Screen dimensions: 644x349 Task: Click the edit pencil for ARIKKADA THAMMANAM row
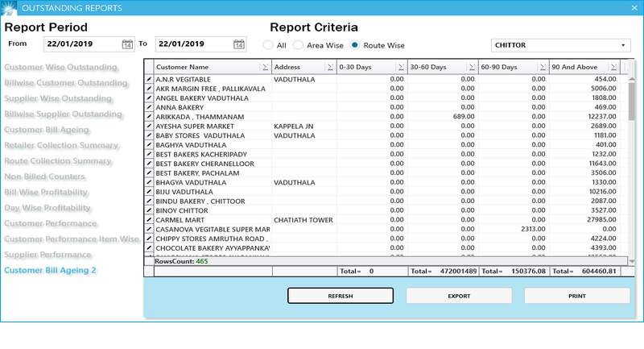pos(149,117)
